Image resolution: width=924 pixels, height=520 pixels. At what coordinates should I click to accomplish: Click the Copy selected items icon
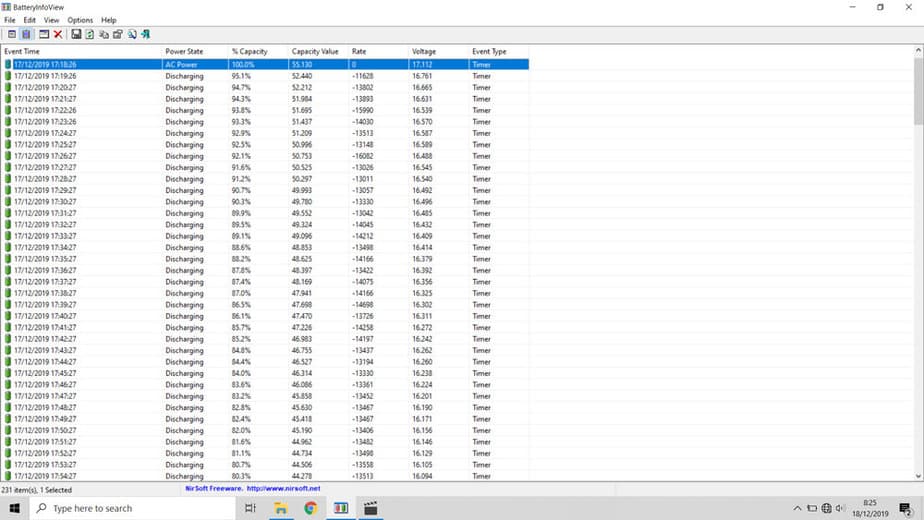104,34
